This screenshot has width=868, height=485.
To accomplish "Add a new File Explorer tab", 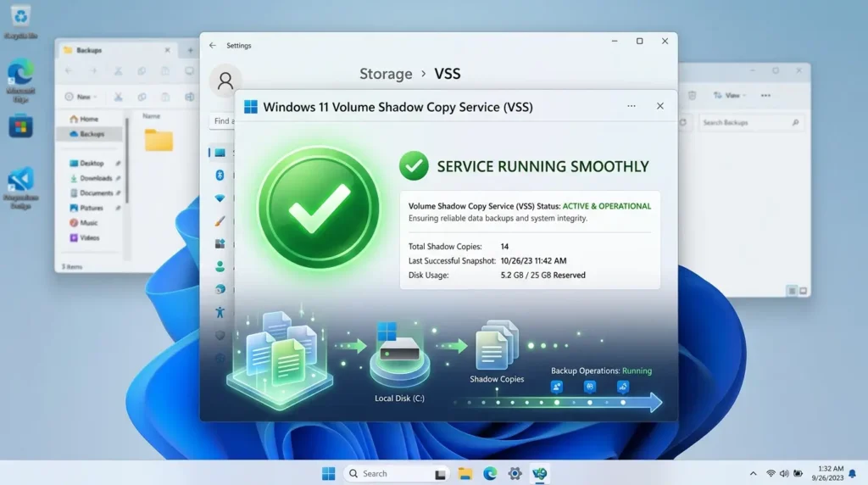I will point(190,50).
